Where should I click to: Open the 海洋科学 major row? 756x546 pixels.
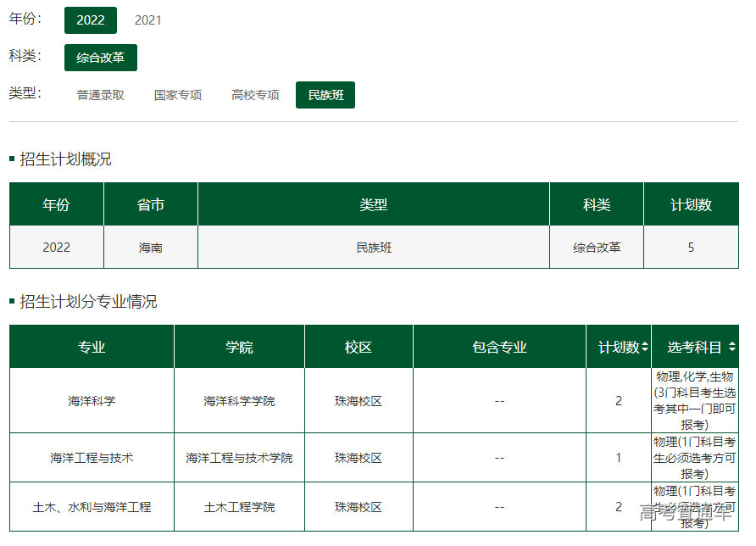(92, 401)
